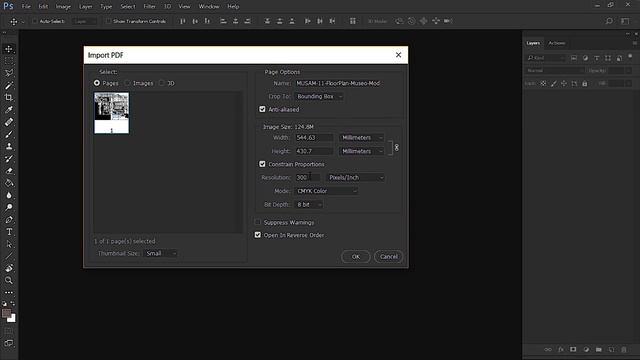Select the Blur tool
Screen dimensions: 640x360
point(9,195)
